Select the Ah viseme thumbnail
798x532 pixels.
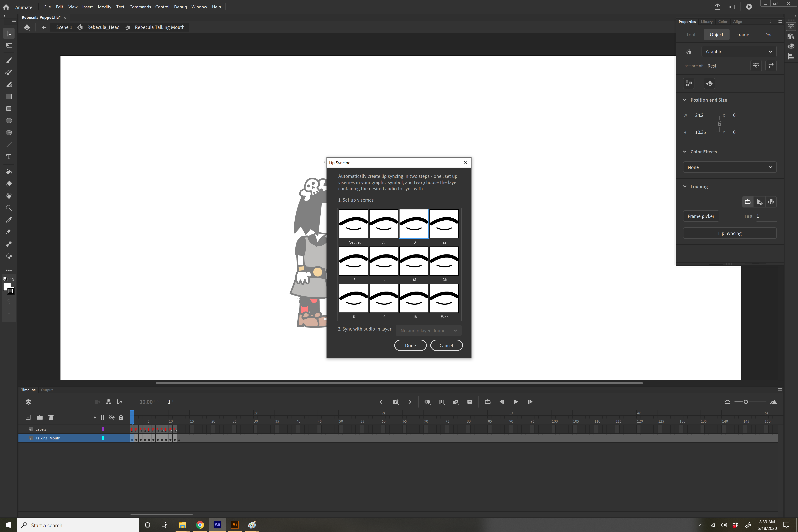(x=384, y=224)
